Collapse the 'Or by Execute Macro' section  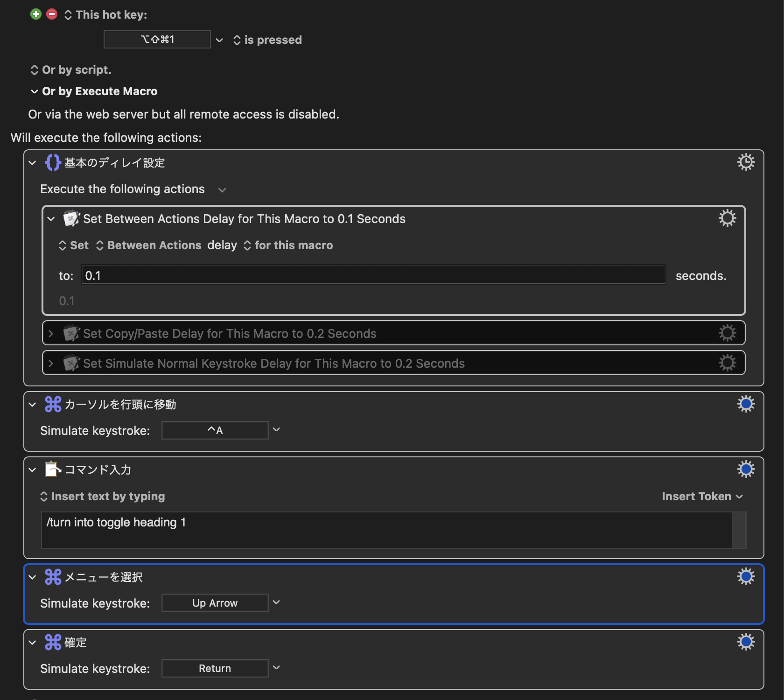[34, 91]
